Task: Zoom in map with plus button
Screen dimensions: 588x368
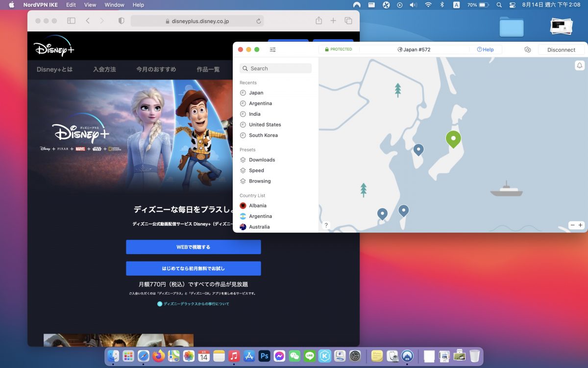Action: pos(581,225)
